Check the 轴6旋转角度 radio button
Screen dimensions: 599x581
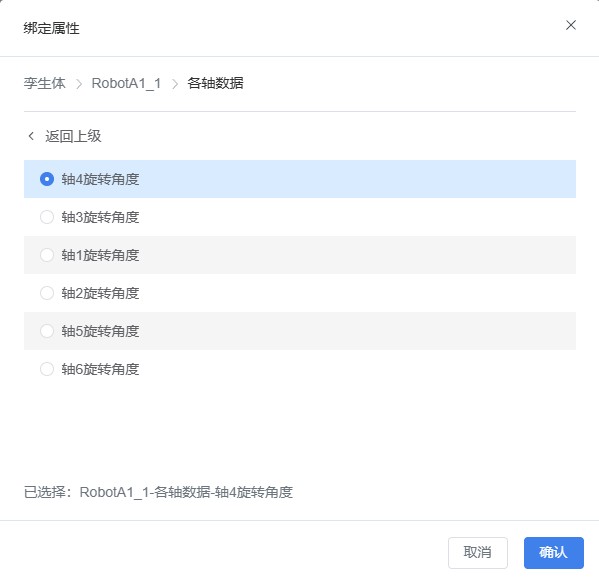[x=47, y=369]
